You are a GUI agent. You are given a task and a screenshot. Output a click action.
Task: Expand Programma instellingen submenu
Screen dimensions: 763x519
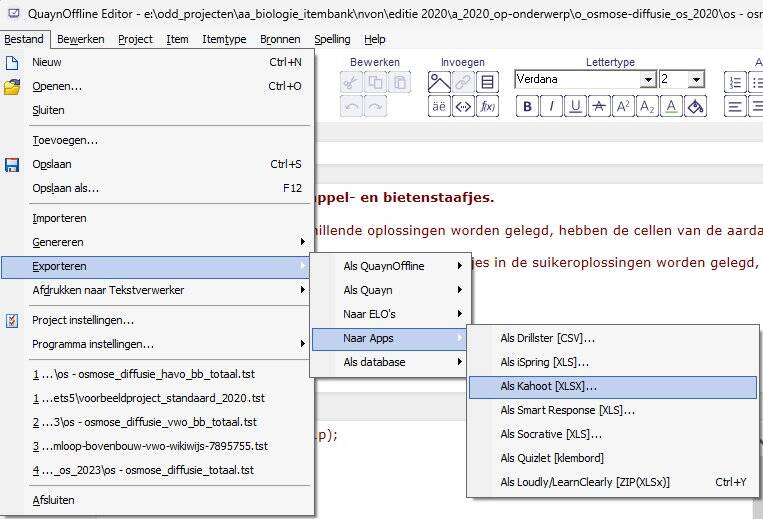coord(156,344)
